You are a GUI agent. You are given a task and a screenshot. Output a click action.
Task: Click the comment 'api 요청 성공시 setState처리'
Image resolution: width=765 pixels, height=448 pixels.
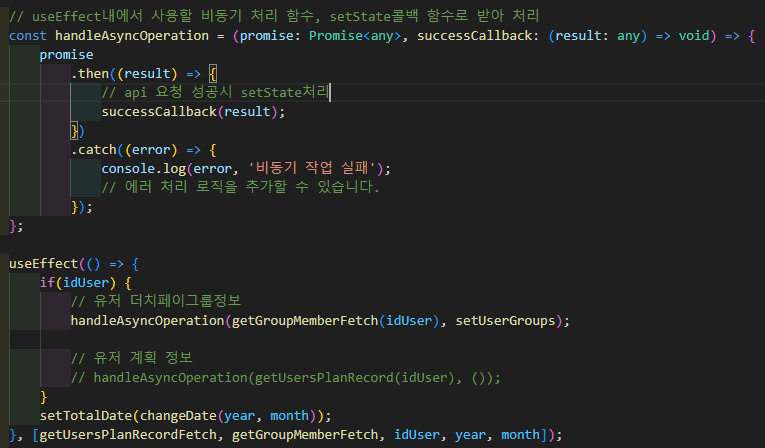216,92
